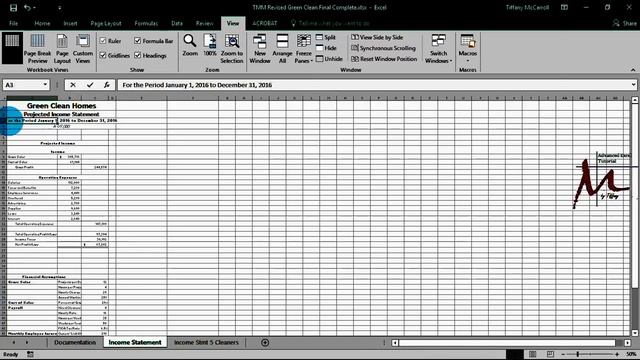Click the Tiffany McCarroll account name
Screen dimensions: 640x360
point(527,7)
